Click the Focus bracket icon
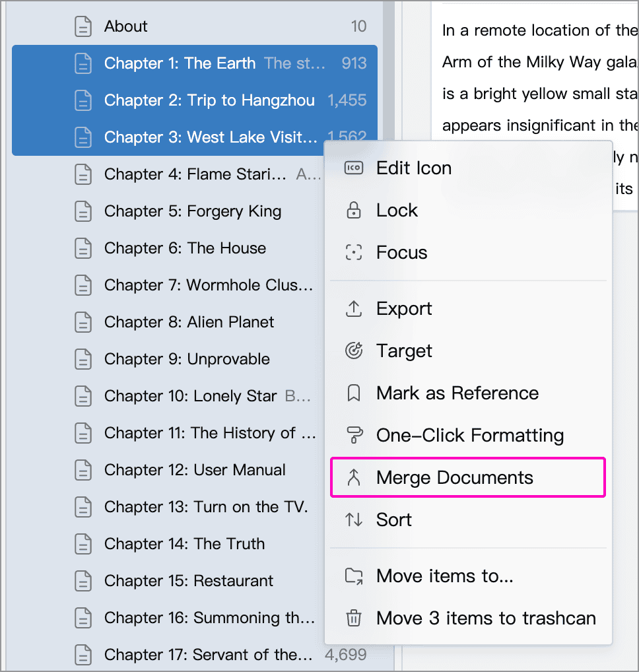The width and height of the screenshot is (639, 672). coord(354,252)
